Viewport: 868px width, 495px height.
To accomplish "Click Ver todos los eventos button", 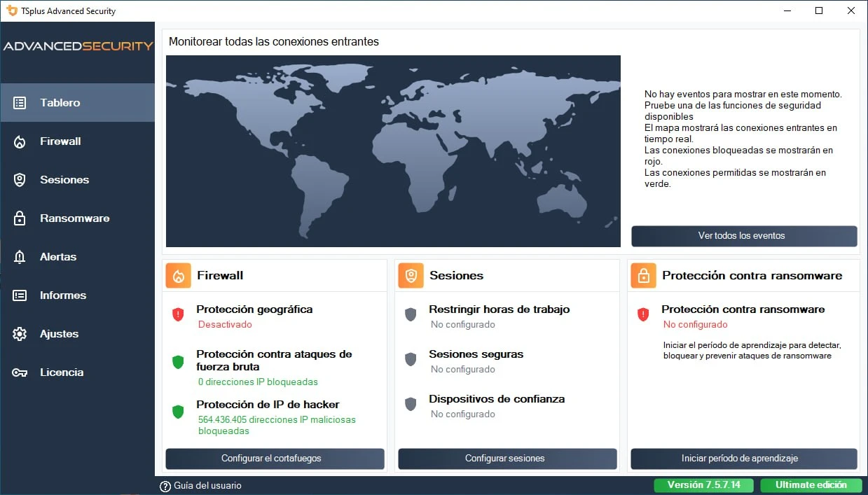I will pos(744,236).
